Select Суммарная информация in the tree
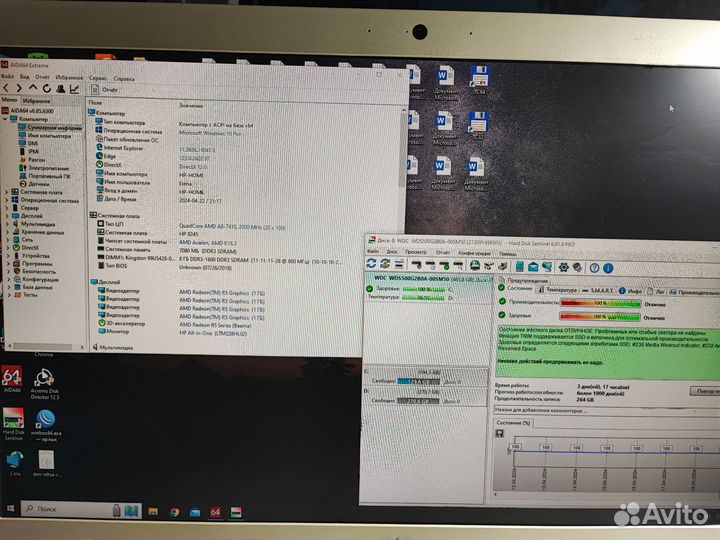Viewport: 720px width, 540px height. click(51, 128)
